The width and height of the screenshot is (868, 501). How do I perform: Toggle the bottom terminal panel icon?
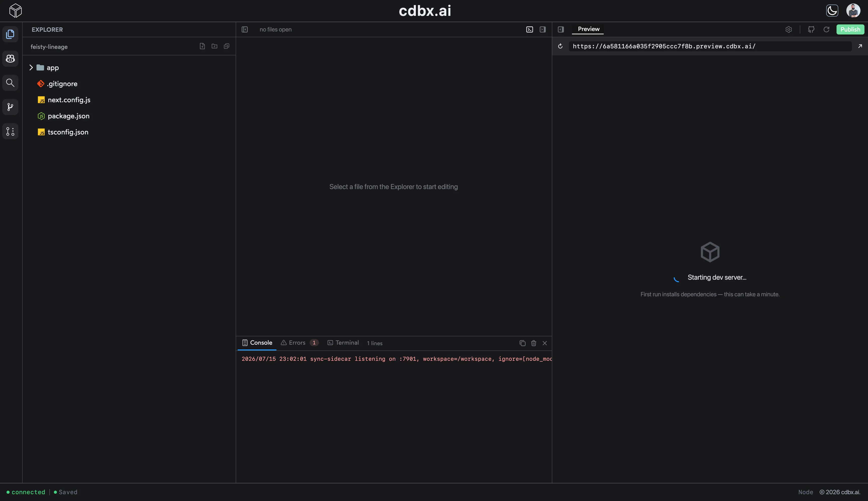[529, 30]
